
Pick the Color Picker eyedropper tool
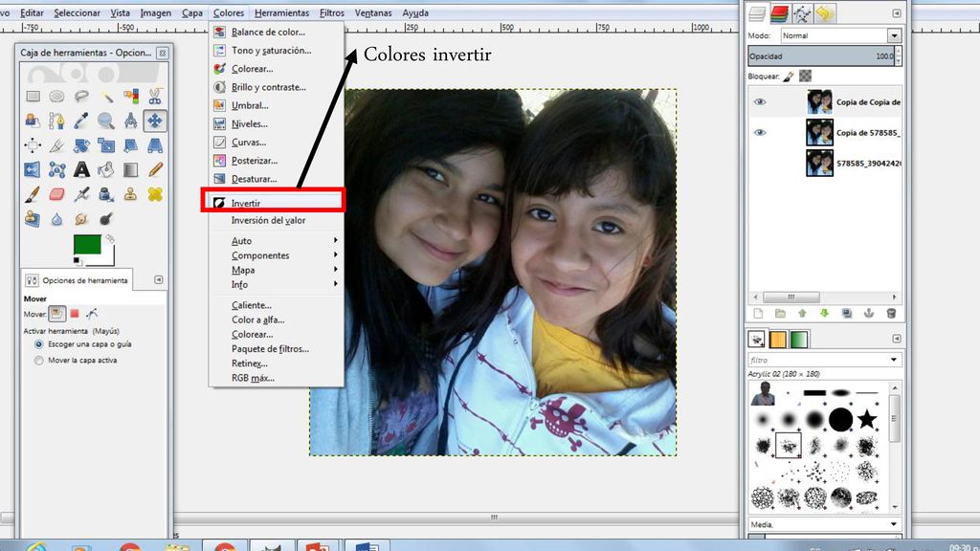click(x=81, y=121)
